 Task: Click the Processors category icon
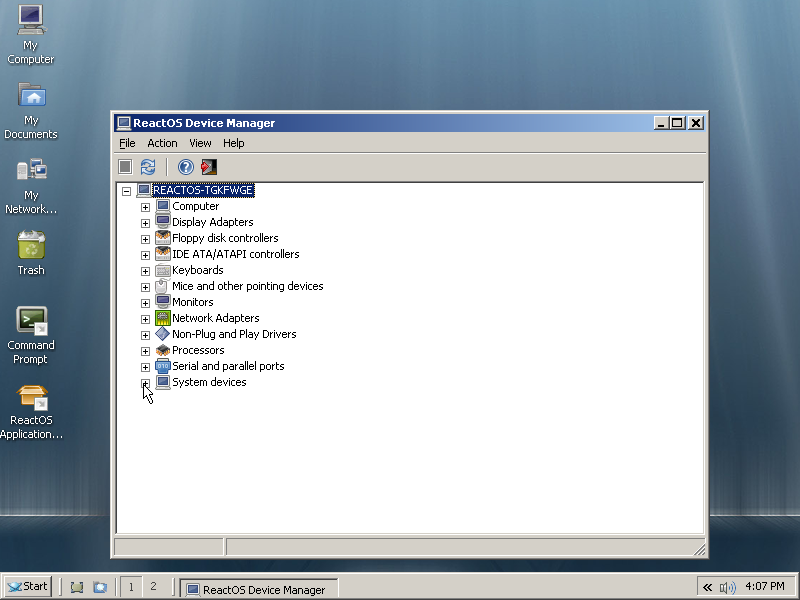[x=163, y=350]
